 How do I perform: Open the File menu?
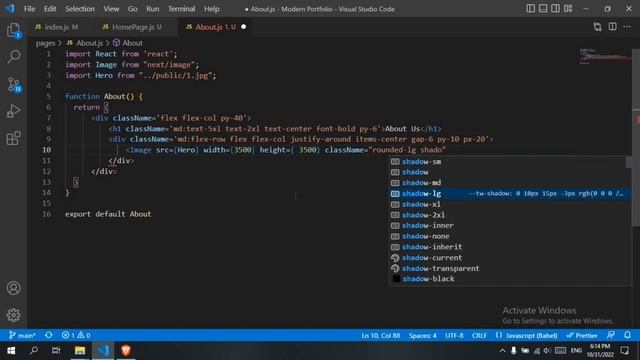(x=29, y=9)
